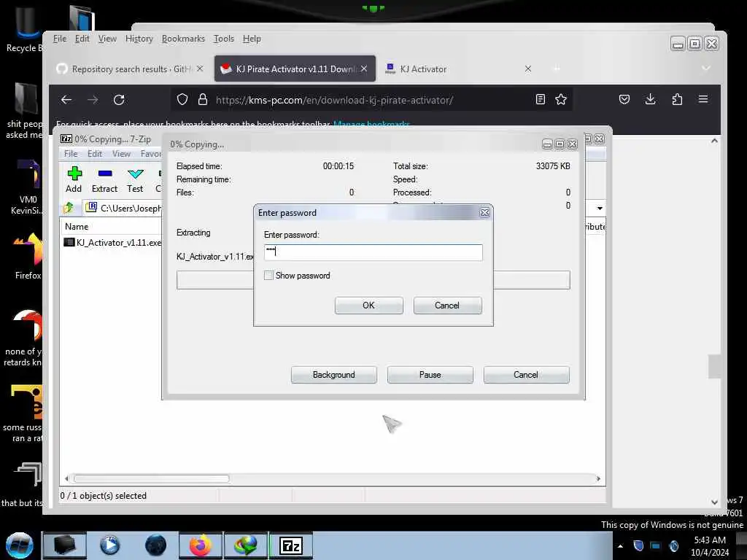Close the Enter password dialog
The height and width of the screenshot is (560, 747).
[x=484, y=213]
